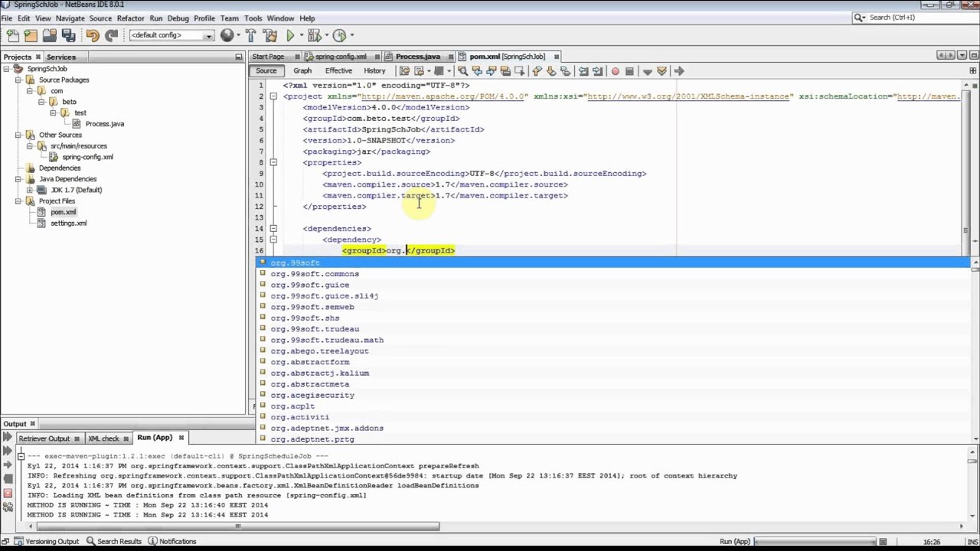Click the Clean and Build broom icon
980x551 pixels.
(x=269, y=35)
